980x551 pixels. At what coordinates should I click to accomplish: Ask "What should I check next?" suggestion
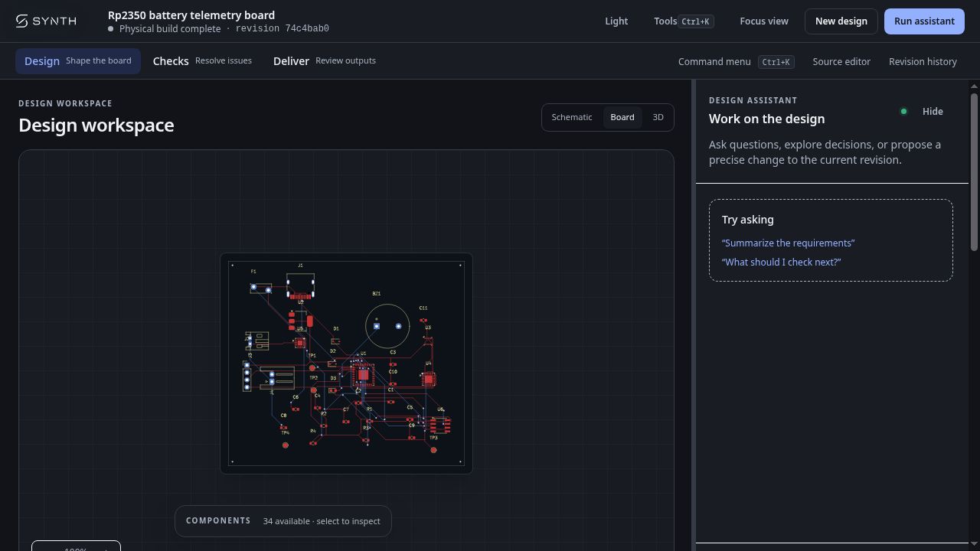click(x=782, y=262)
